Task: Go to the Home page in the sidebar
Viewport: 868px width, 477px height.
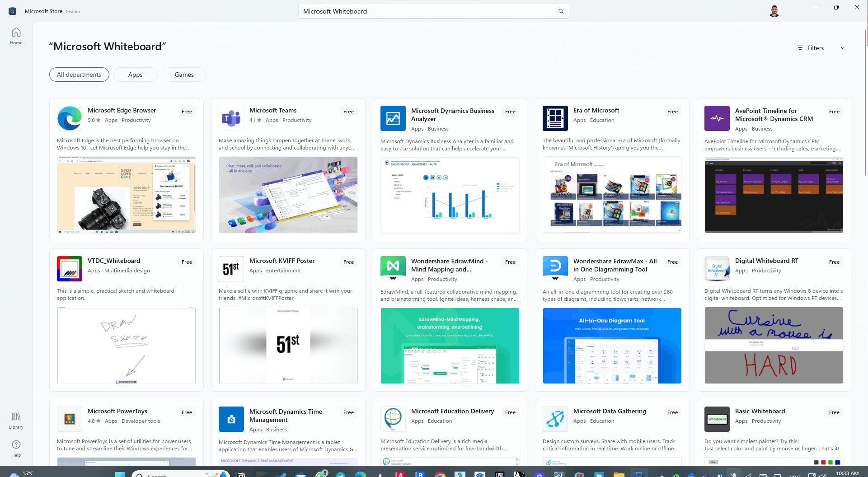Action: click(x=16, y=36)
